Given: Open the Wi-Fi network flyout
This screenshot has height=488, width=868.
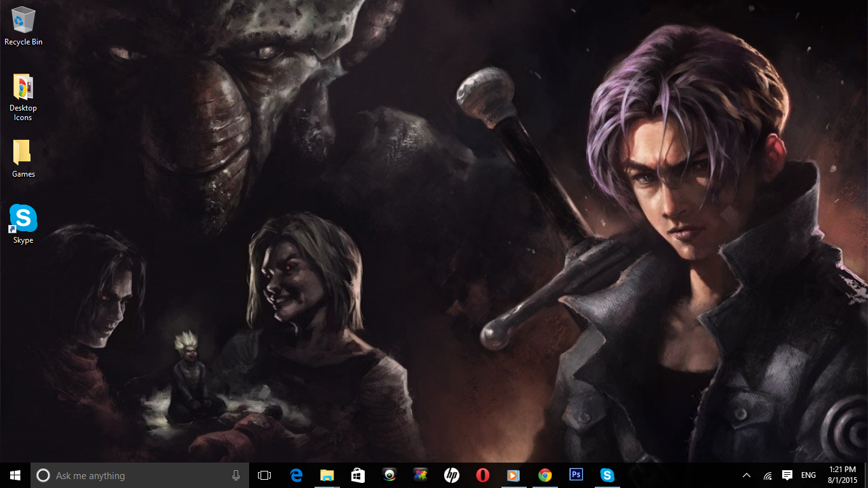Looking at the screenshot, I should coord(768,475).
